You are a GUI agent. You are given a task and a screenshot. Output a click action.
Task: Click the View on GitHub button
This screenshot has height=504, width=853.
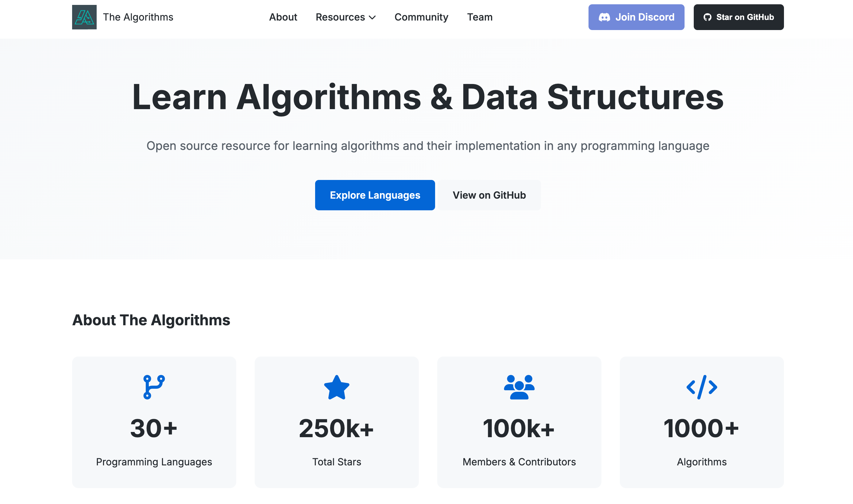(x=489, y=195)
